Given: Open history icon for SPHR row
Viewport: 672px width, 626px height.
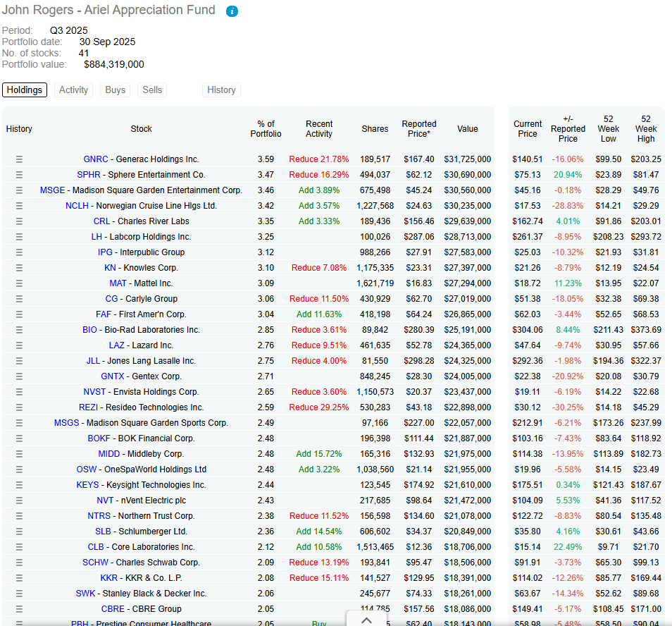Looking at the screenshot, I should 19,175.
